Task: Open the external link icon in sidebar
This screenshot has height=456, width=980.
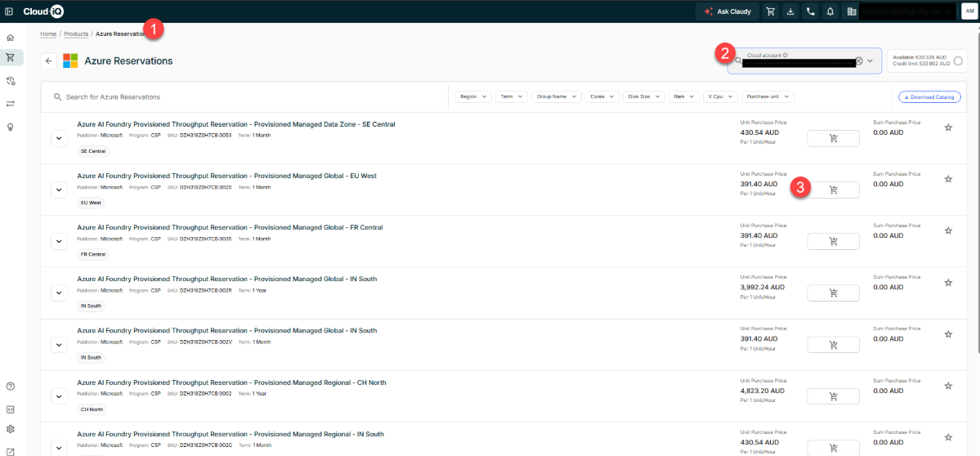Action: click(10, 452)
